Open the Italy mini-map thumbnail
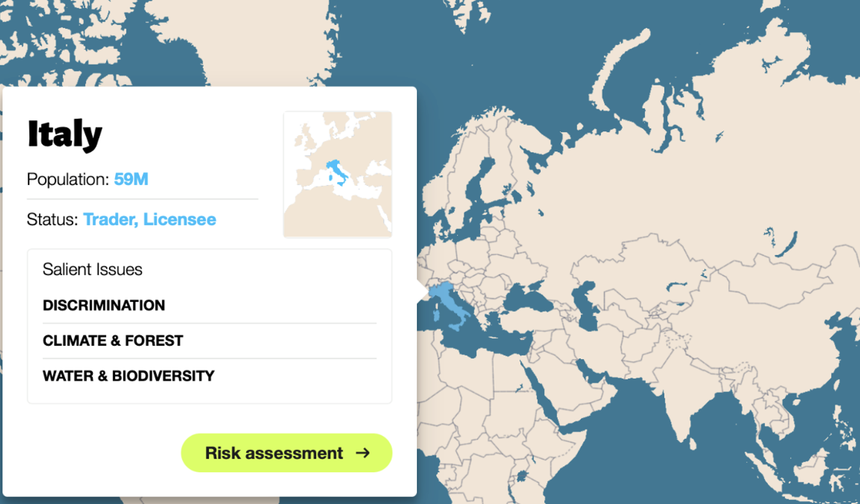This screenshot has width=860, height=504. pos(338,174)
